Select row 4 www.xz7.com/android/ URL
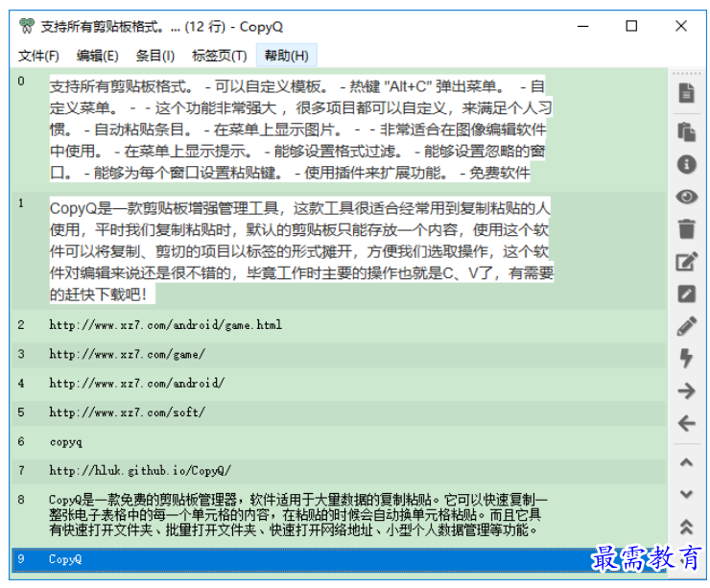This screenshot has height=588, width=710. coord(339,384)
